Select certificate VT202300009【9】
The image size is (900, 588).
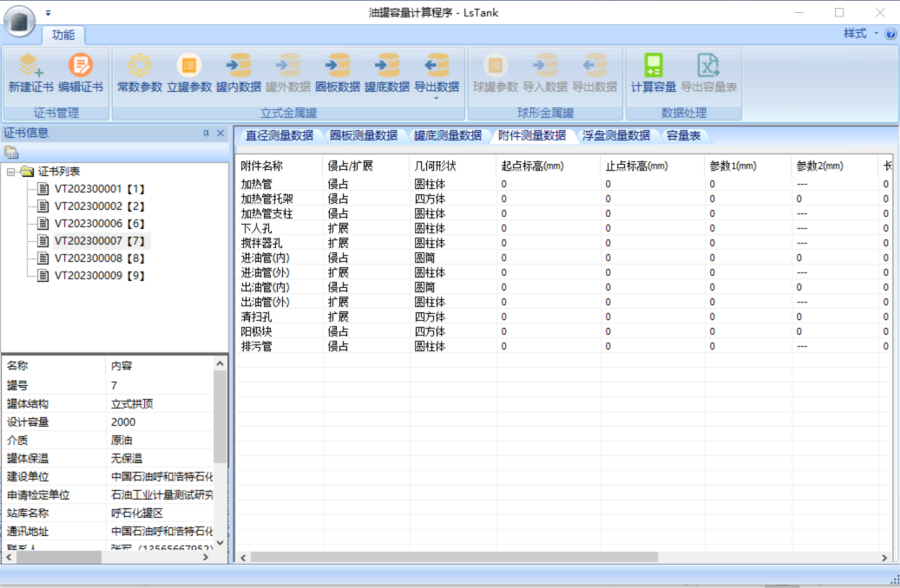tap(99, 276)
